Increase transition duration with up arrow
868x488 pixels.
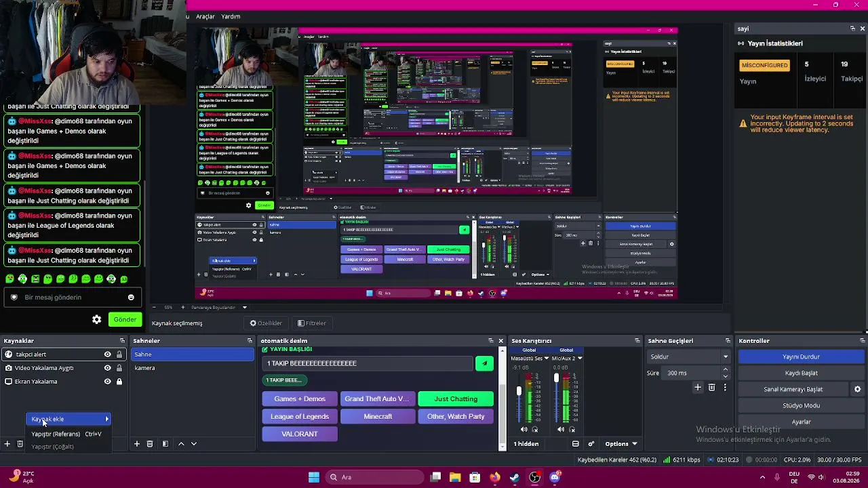(x=726, y=370)
